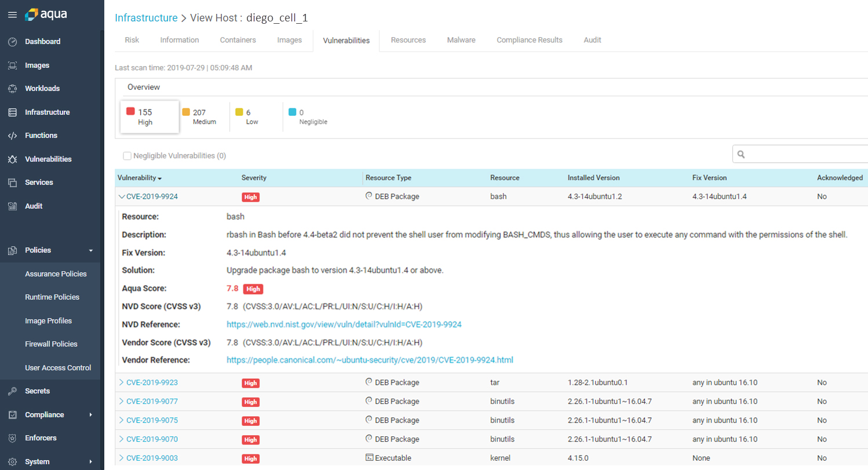The height and width of the screenshot is (470, 868).
Task: Click DEB Package icon in tar row
Action: pos(369,382)
